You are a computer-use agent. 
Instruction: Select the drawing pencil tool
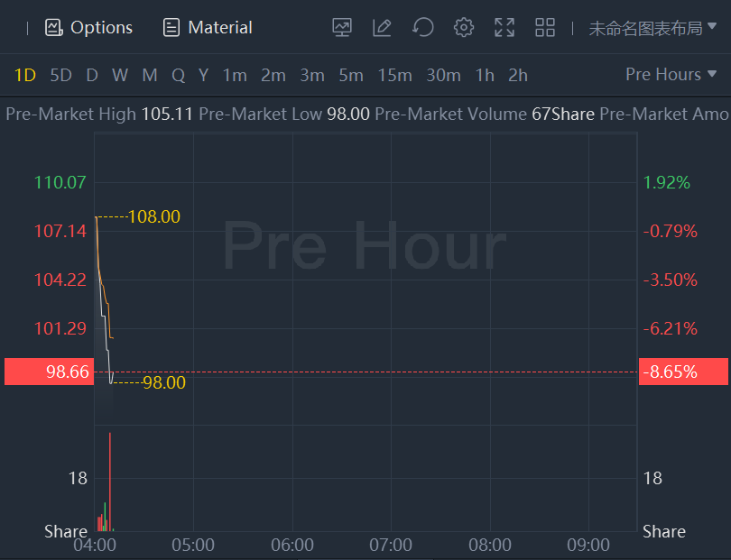(x=382, y=28)
